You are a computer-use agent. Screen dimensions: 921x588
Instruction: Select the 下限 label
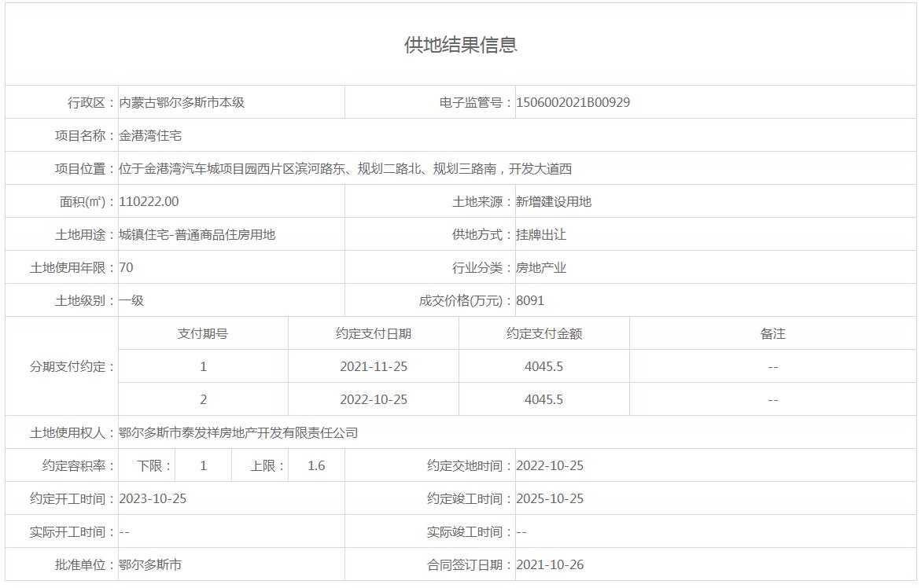coord(154,466)
